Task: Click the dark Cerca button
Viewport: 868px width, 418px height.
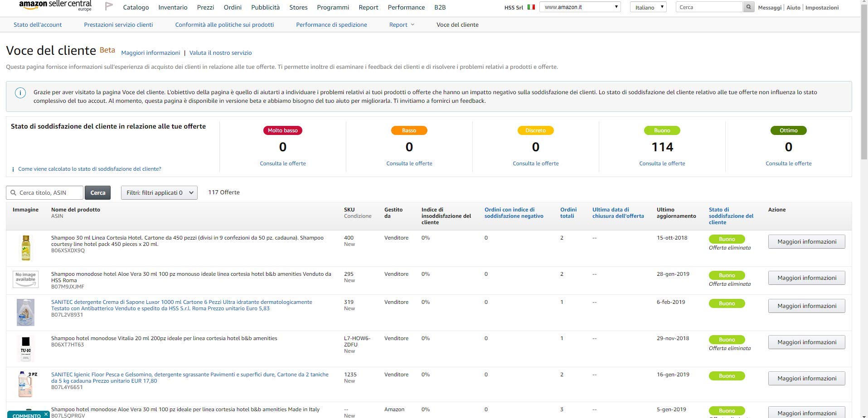Action: [98, 192]
